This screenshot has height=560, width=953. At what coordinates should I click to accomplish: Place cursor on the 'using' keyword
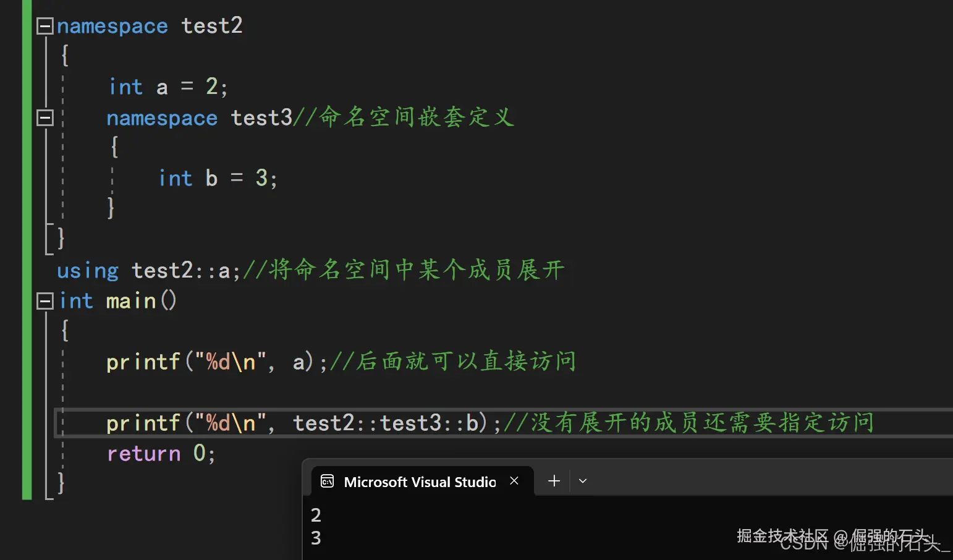[x=87, y=271]
